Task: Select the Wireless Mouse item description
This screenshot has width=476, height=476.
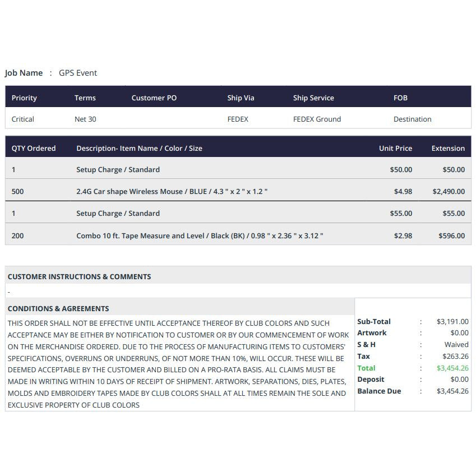Action: coord(172,191)
